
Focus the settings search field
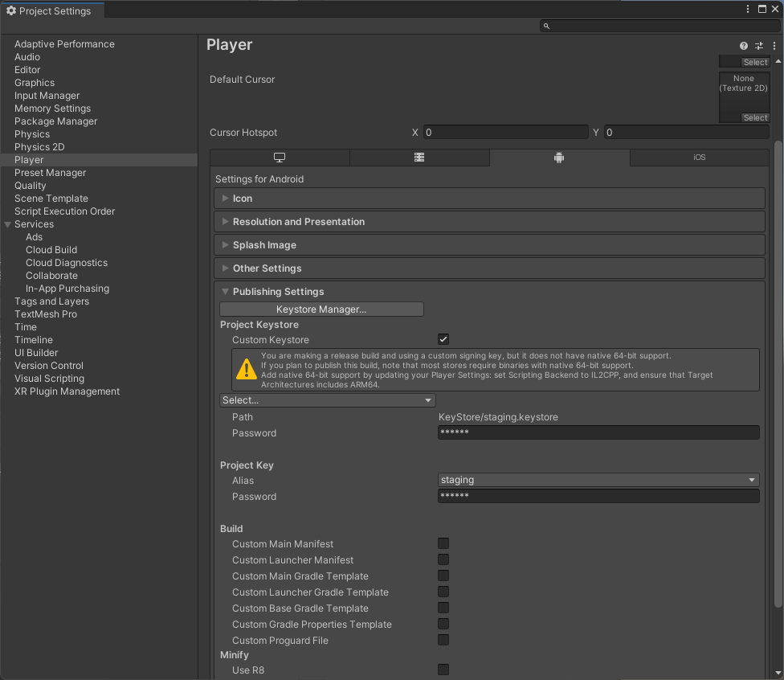[x=660, y=26]
